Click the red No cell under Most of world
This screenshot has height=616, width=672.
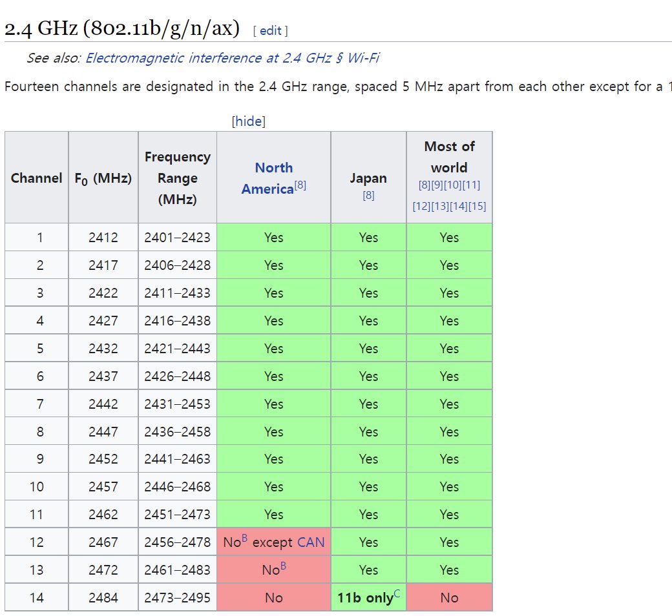(x=449, y=598)
